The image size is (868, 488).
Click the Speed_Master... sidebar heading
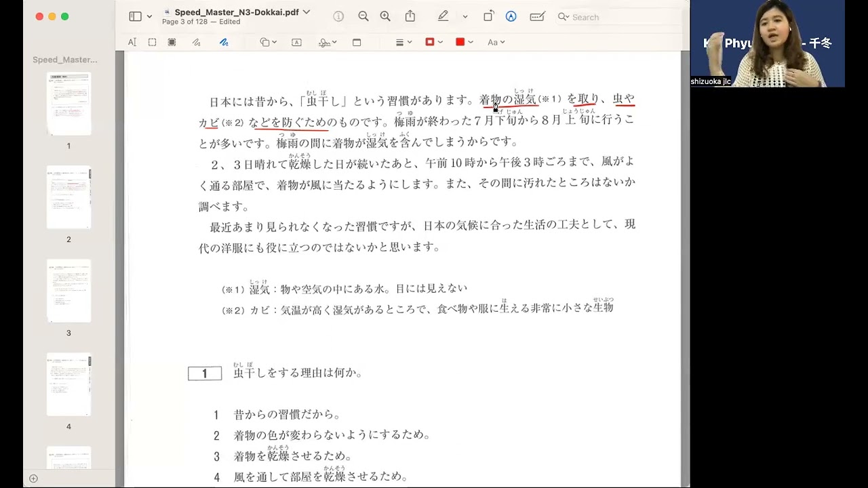pyautogui.click(x=65, y=60)
